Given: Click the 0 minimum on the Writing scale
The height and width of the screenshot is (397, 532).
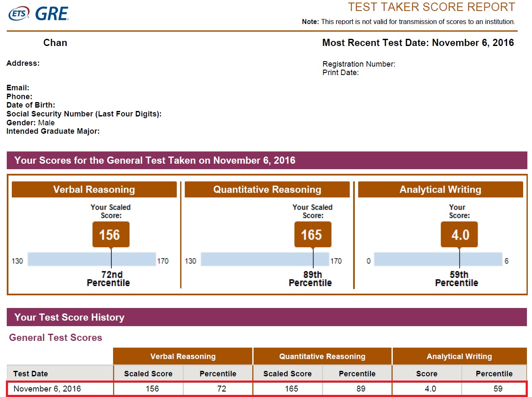Looking at the screenshot, I should [368, 261].
